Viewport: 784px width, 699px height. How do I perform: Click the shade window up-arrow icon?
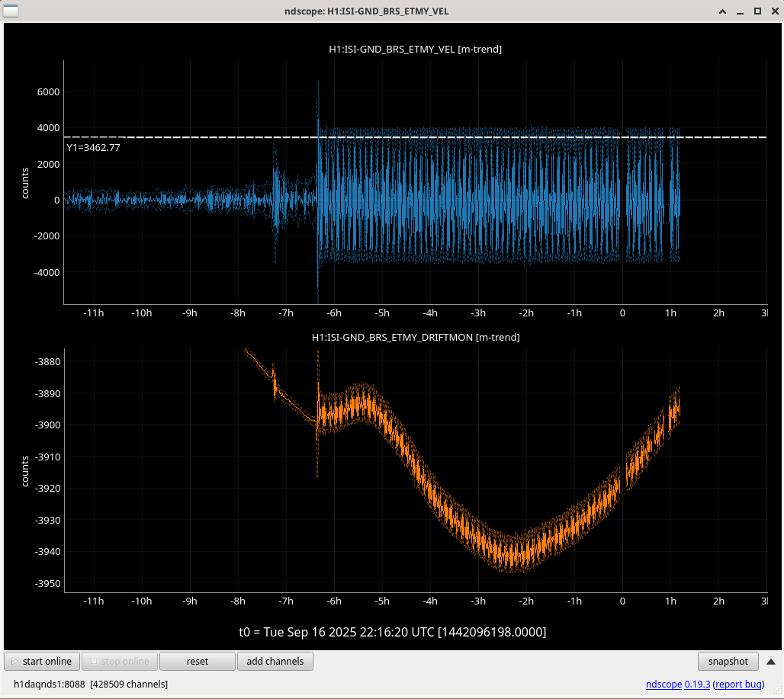click(722, 11)
